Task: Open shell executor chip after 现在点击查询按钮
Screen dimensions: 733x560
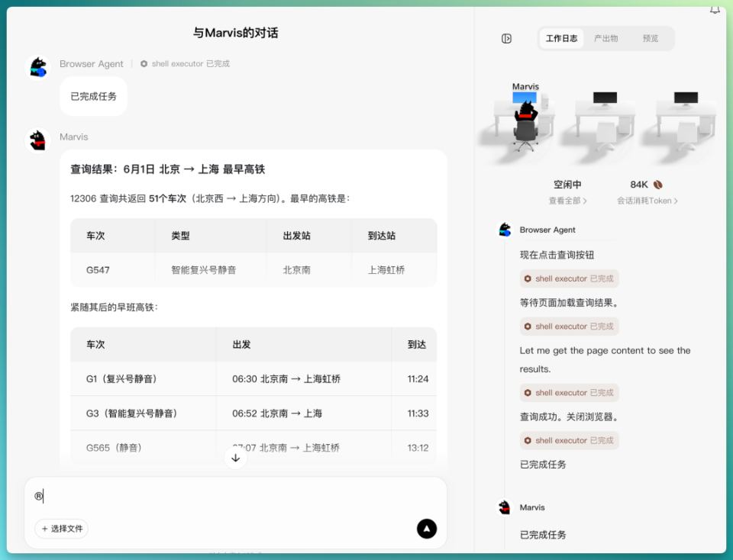Action: (570, 278)
